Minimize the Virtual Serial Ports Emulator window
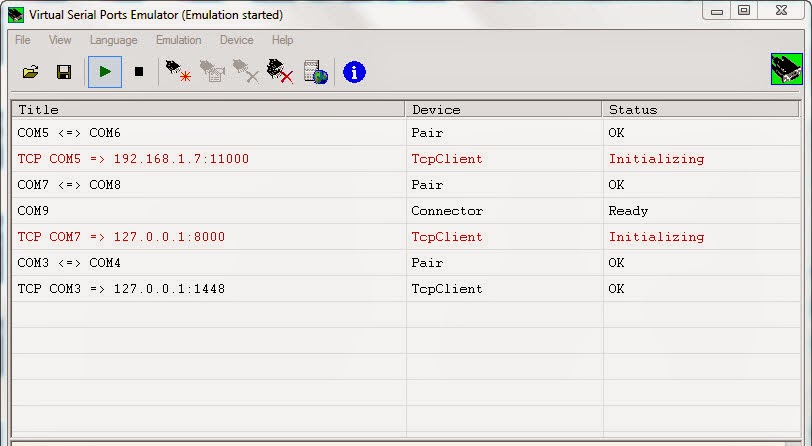This screenshot has width=812, height=446. click(717, 11)
